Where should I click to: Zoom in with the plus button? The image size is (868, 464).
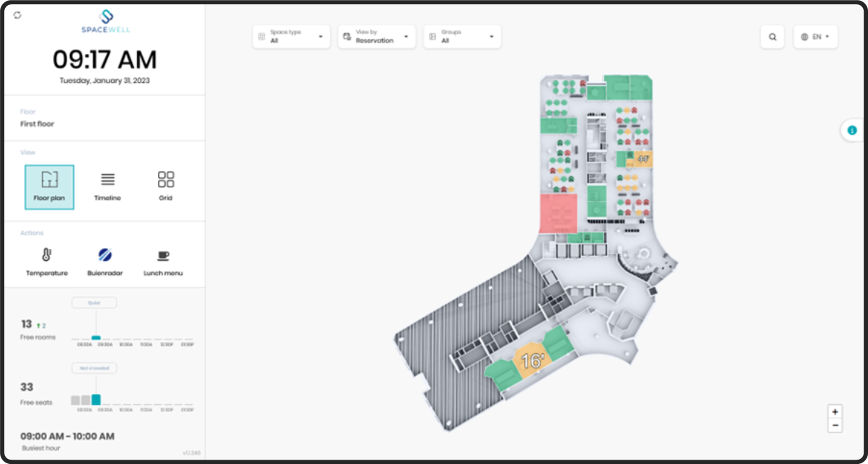click(x=835, y=412)
